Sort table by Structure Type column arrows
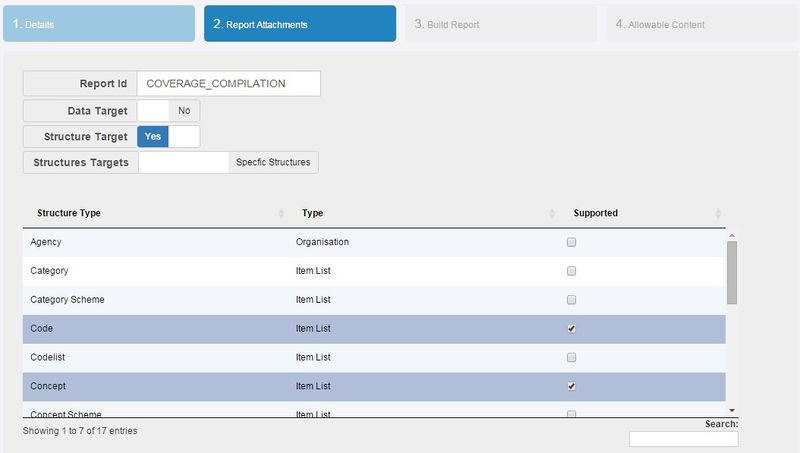This screenshot has height=453, width=800. (281, 214)
